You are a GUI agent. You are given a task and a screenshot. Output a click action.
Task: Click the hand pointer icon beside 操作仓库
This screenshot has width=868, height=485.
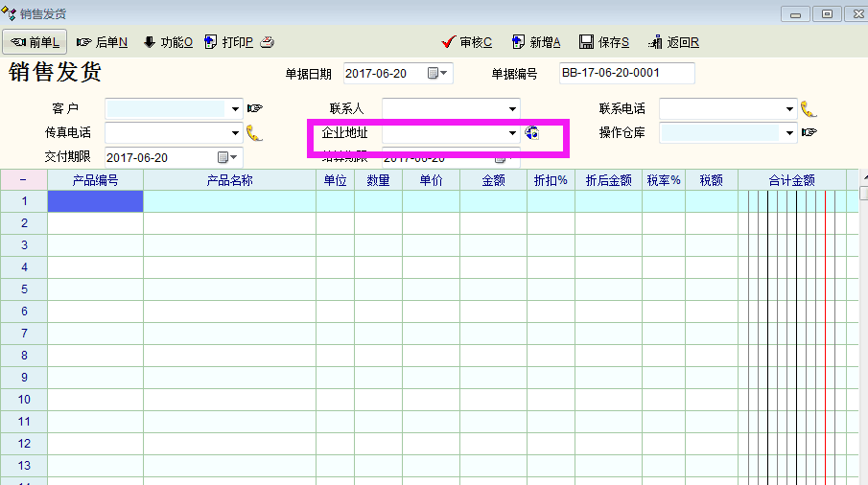(x=809, y=133)
